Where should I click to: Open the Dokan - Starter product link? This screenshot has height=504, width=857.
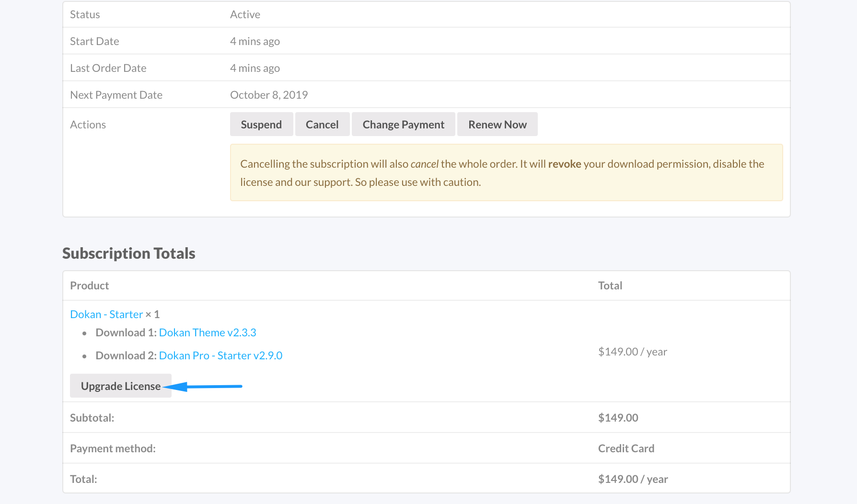pyautogui.click(x=106, y=314)
